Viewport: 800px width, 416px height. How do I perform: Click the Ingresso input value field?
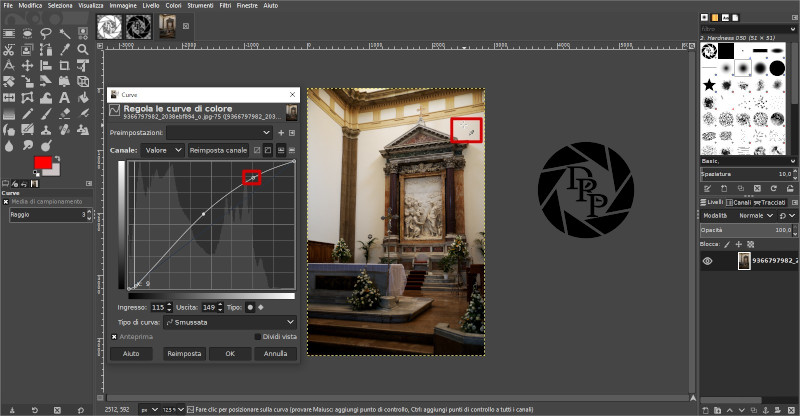156,307
